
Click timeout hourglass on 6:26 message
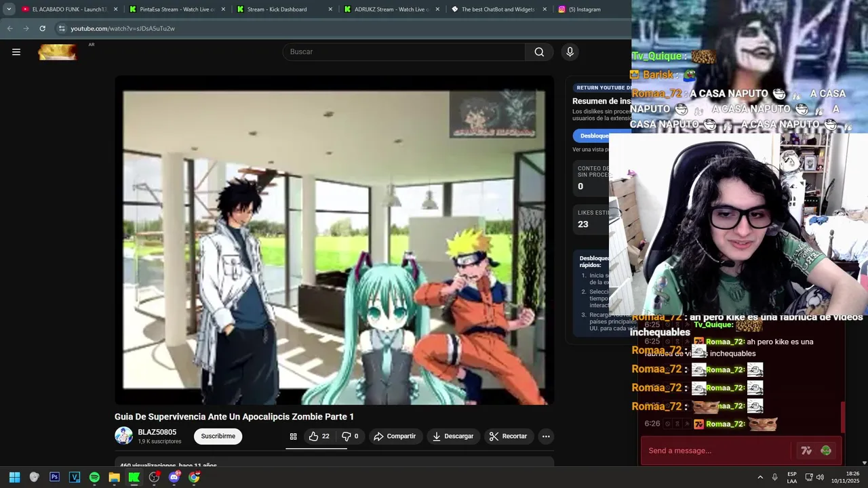pyautogui.click(x=677, y=424)
